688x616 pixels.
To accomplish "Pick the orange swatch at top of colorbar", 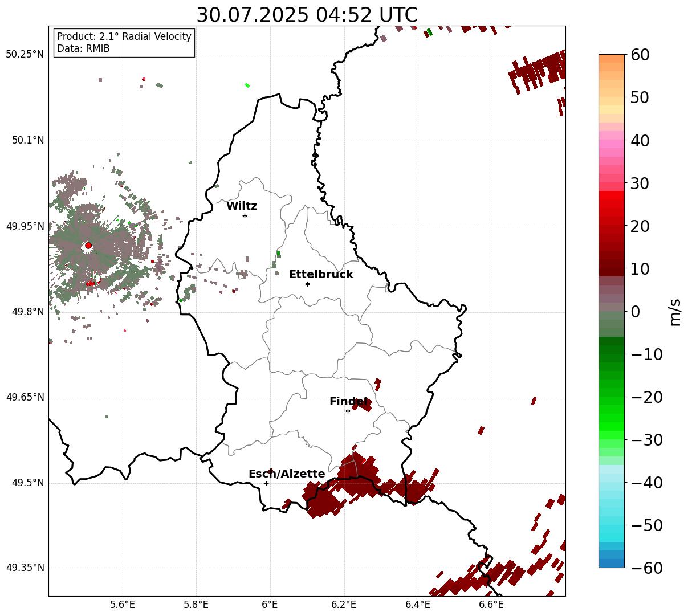I will pyautogui.click(x=612, y=59).
